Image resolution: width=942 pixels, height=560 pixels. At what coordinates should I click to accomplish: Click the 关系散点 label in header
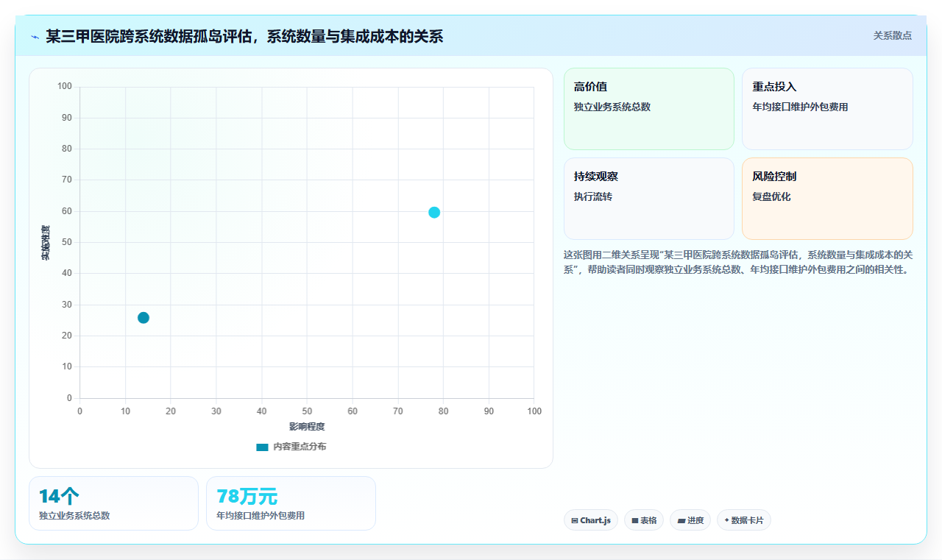[892, 35]
